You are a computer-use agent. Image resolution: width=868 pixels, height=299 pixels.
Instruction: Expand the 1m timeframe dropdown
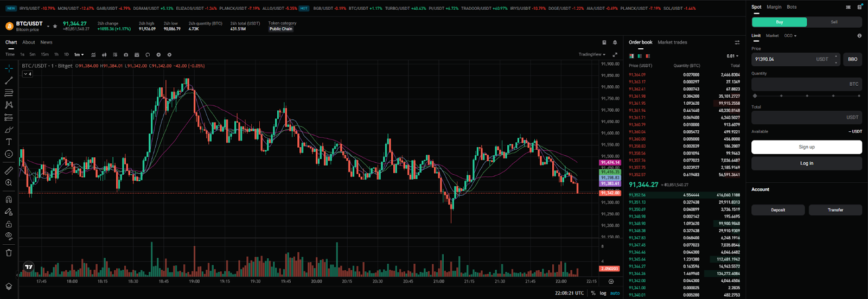pos(79,54)
